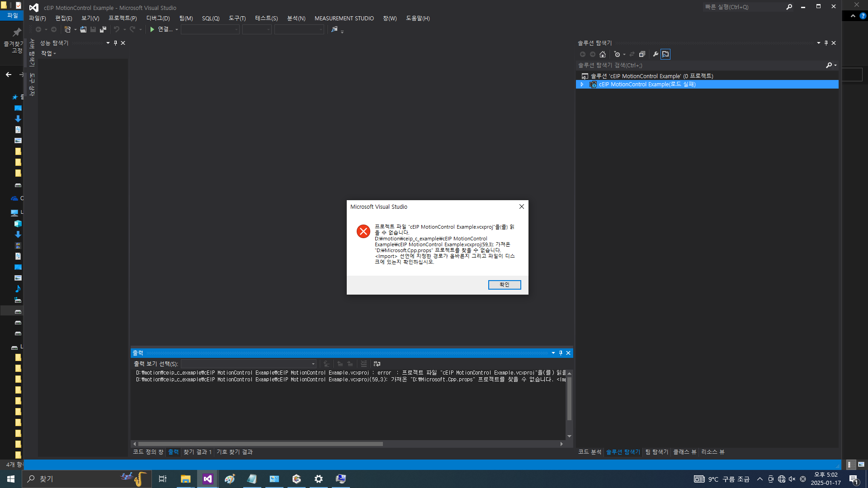Close the Microsoft Visual Studio error dialog
The height and width of the screenshot is (488, 868).
click(x=521, y=206)
